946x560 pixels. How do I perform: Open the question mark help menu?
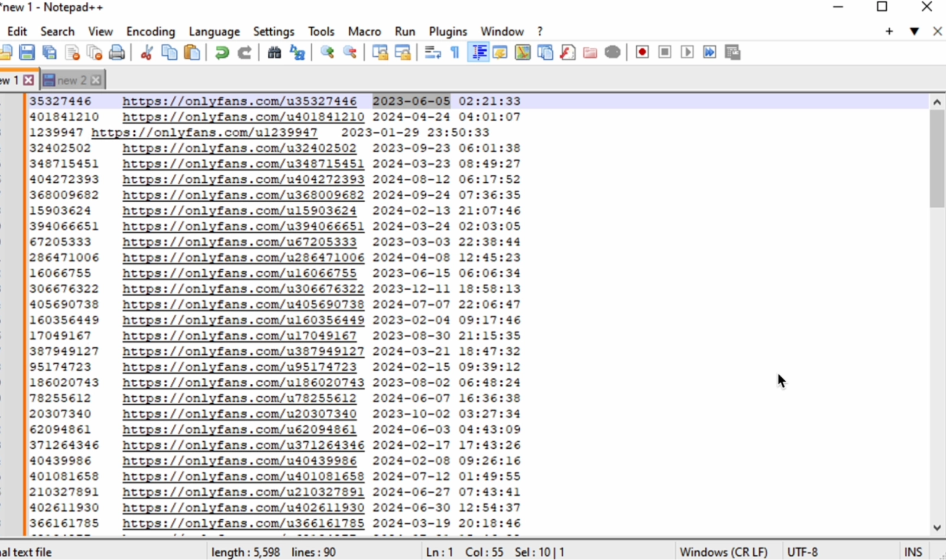[x=539, y=31]
